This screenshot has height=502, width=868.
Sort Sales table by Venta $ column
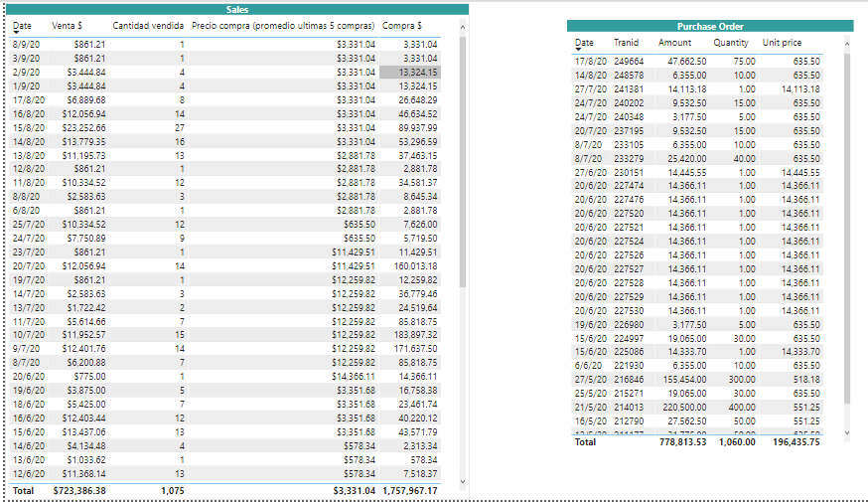[67, 26]
